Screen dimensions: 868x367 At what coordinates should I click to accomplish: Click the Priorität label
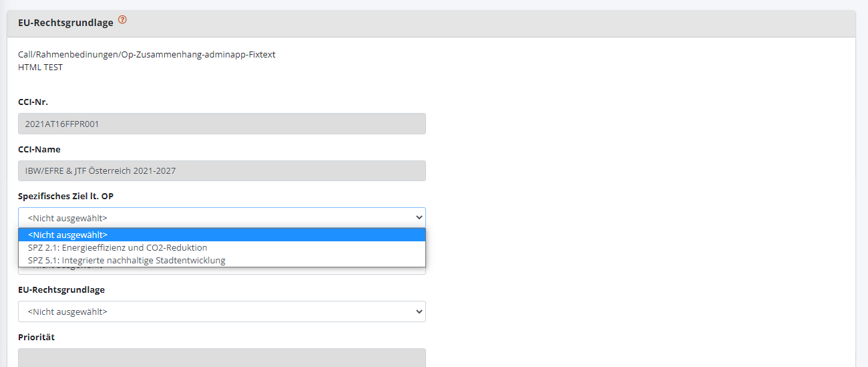(x=36, y=338)
